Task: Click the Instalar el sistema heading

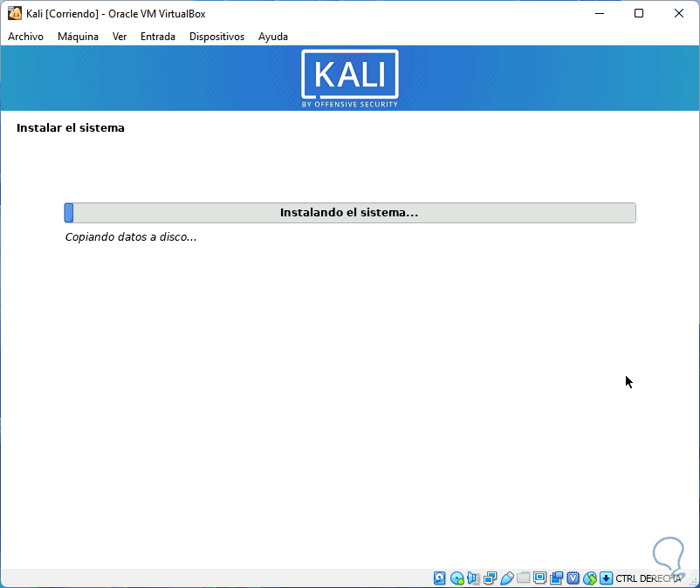Action: click(71, 128)
